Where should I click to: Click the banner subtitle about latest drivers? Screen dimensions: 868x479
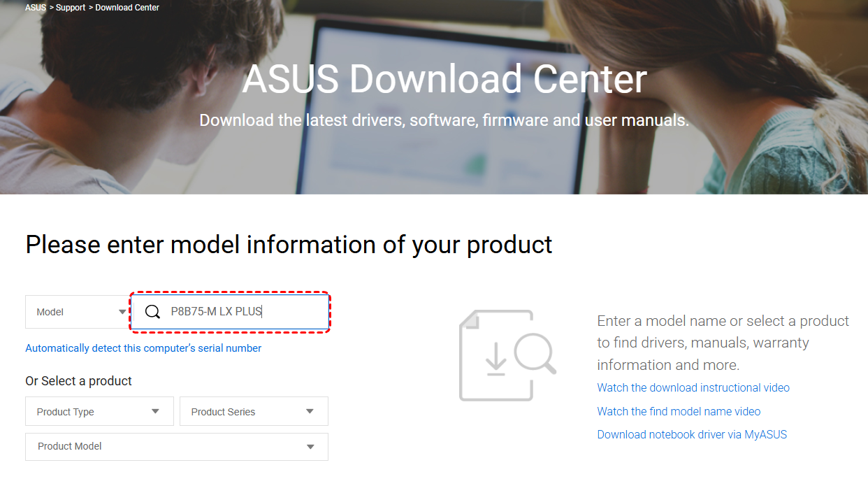[444, 120]
